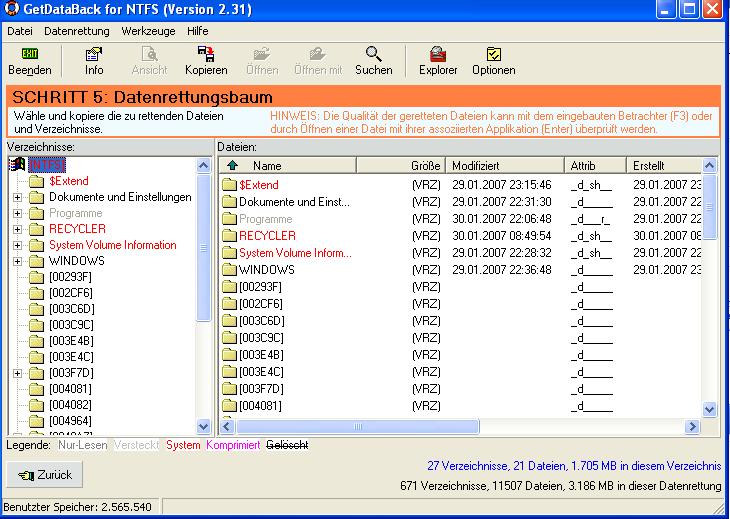Click modified date 30.01.2007 08:49:54
Screen dimensions: 730x519
(501, 236)
